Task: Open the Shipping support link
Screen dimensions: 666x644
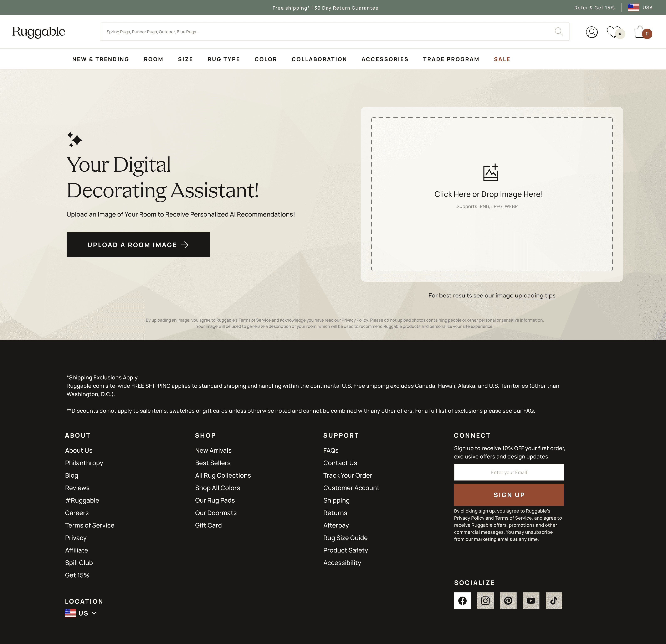Action: (336, 500)
